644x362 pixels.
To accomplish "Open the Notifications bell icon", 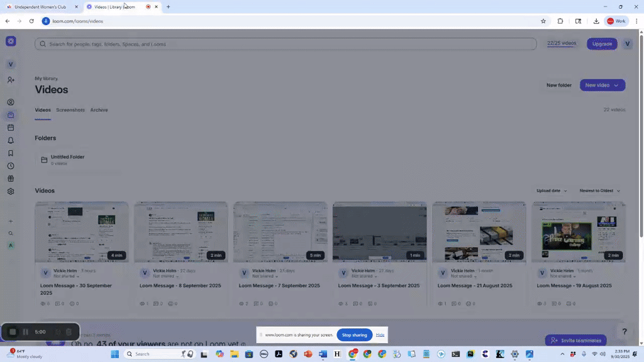I will tap(11, 140).
